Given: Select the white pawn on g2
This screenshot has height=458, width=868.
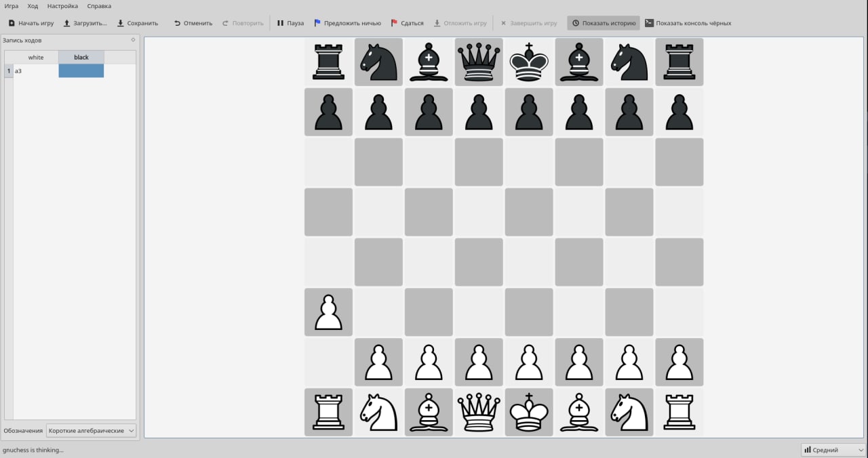Looking at the screenshot, I should pos(629,362).
